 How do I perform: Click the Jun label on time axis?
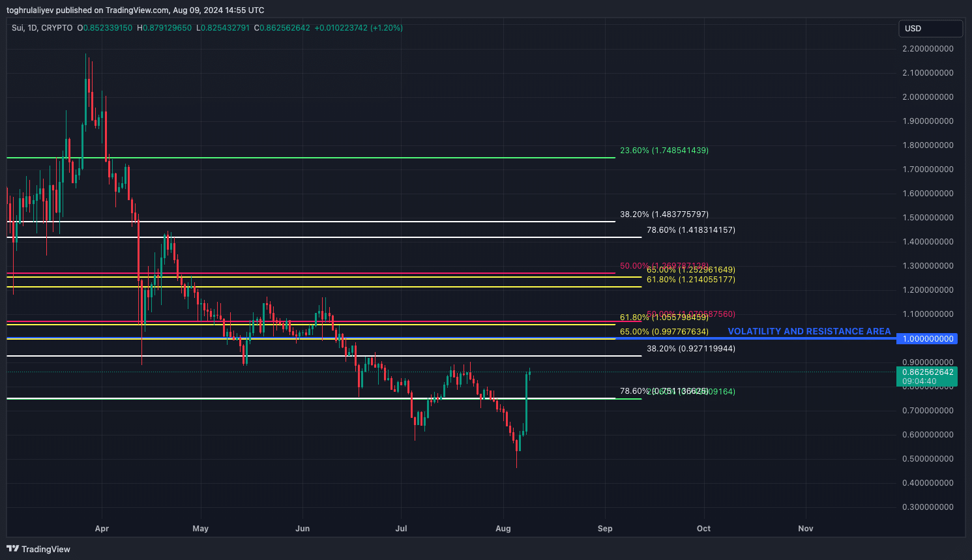pos(302,529)
